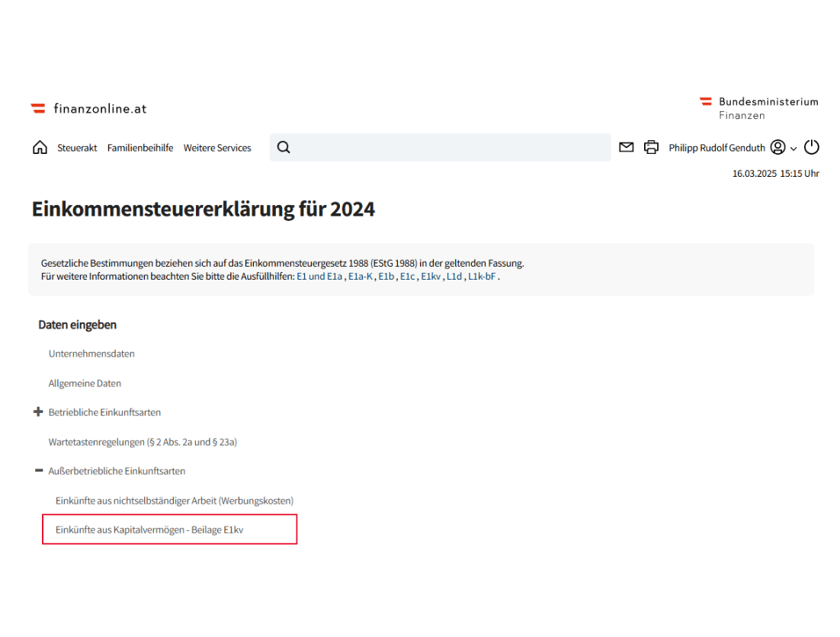Open the E1 und E1a help link
The width and height of the screenshot is (840, 637).
point(319,277)
